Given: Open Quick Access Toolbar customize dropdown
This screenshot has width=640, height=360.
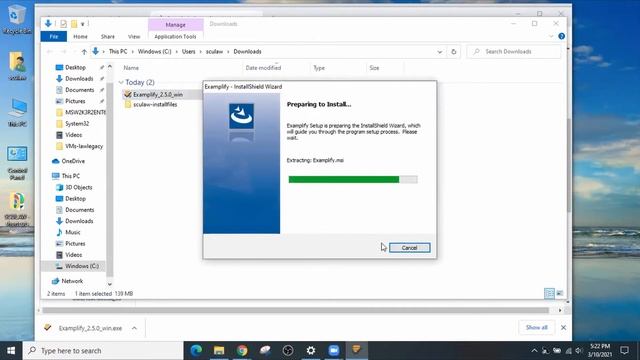Looking at the screenshot, I should tap(82, 24).
